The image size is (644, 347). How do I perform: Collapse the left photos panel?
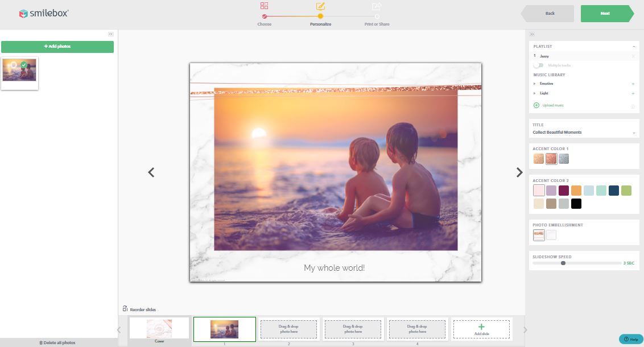[111, 34]
